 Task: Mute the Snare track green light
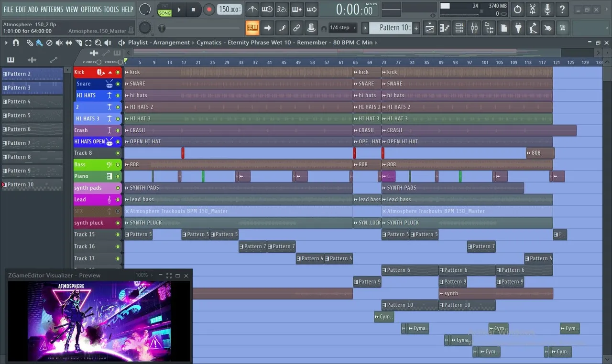pyautogui.click(x=118, y=84)
